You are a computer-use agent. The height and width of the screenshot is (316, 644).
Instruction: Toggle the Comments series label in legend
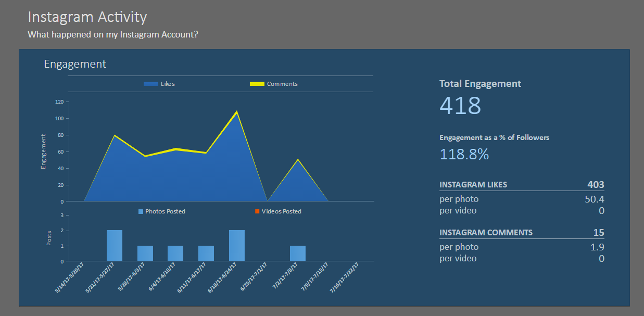tap(282, 84)
